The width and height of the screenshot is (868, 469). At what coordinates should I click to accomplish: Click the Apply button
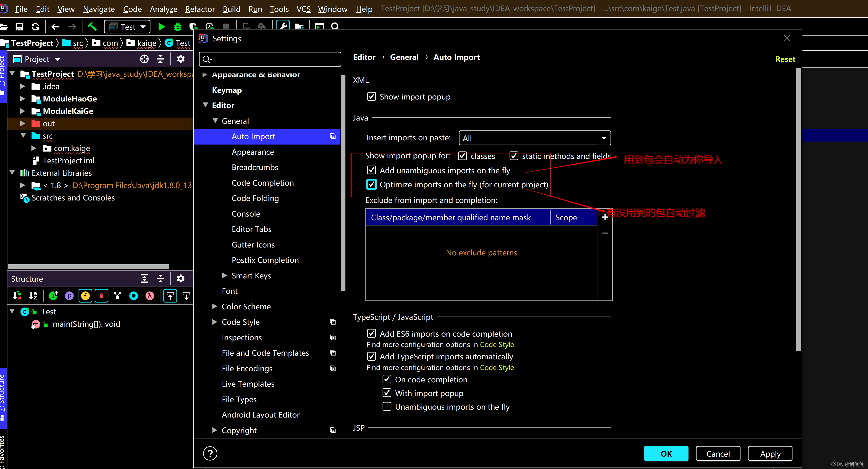pos(770,453)
